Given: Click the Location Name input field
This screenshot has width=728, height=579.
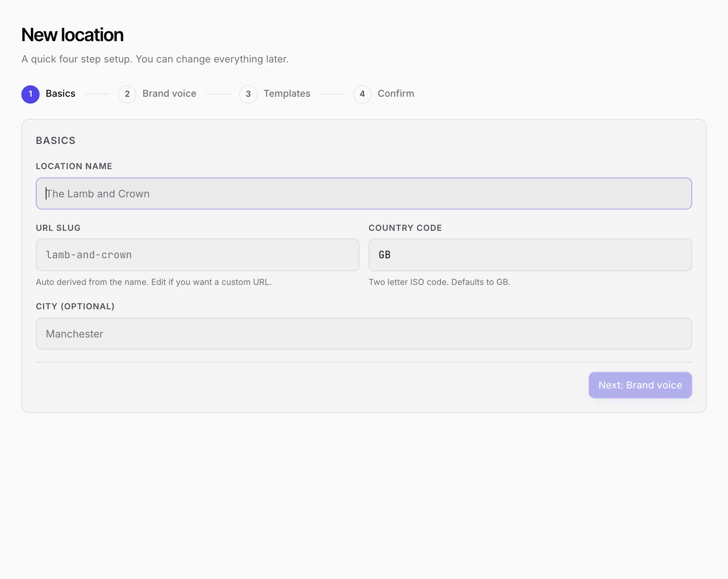Looking at the screenshot, I should (364, 194).
